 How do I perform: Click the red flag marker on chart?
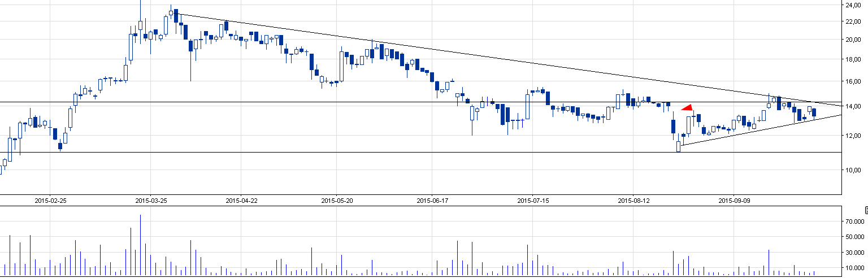click(688, 107)
